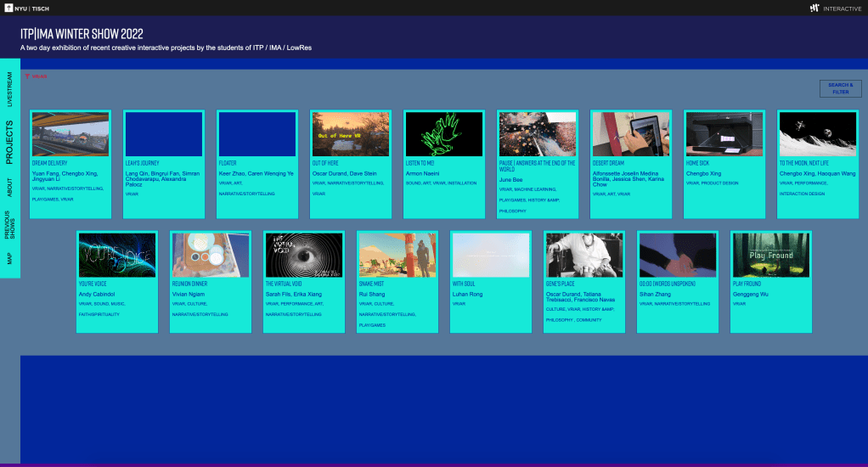This screenshot has height=467, width=868.
Task: Go to the Previous Shows tab
Action: tap(10, 225)
